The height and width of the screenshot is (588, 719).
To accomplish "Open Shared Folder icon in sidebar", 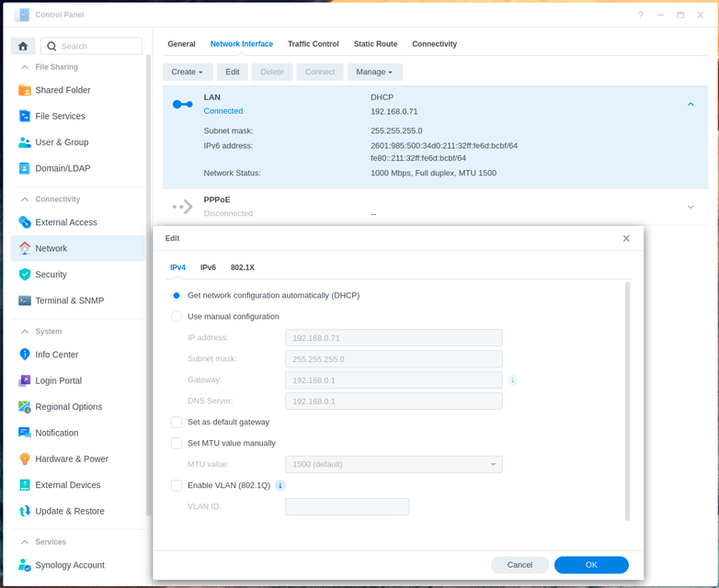I will coord(24,90).
